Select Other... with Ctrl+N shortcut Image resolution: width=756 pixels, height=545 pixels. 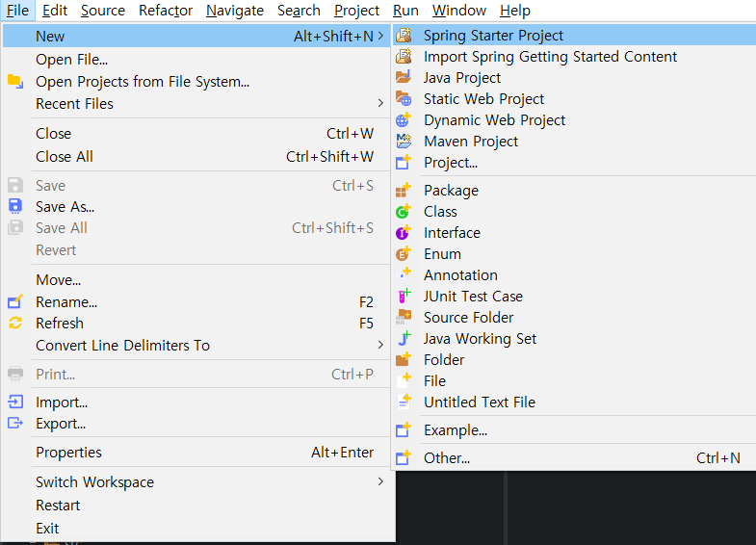tap(574, 457)
